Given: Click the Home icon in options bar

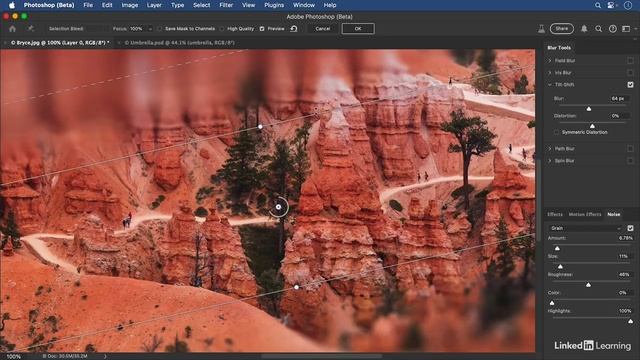Looking at the screenshot, I should [x=12, y=29].
